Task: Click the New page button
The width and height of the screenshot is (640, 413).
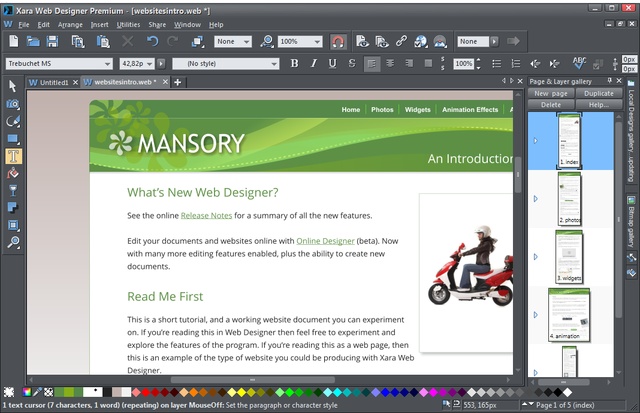Action: (x=551, y=93)
